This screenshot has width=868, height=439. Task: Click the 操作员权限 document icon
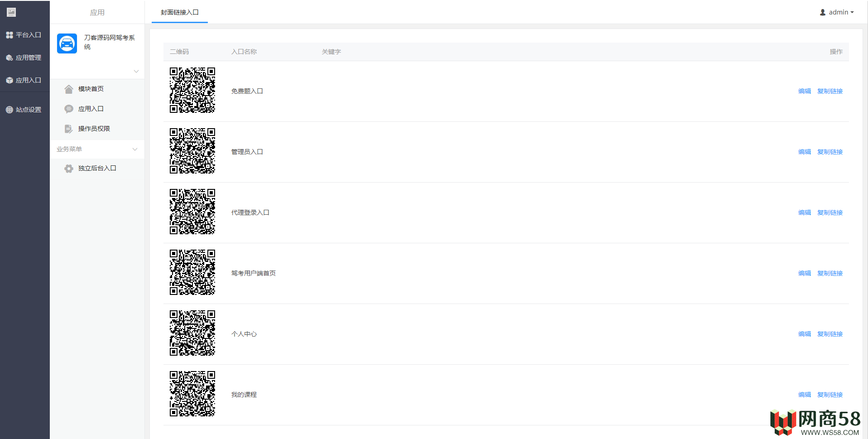[69, 129]
